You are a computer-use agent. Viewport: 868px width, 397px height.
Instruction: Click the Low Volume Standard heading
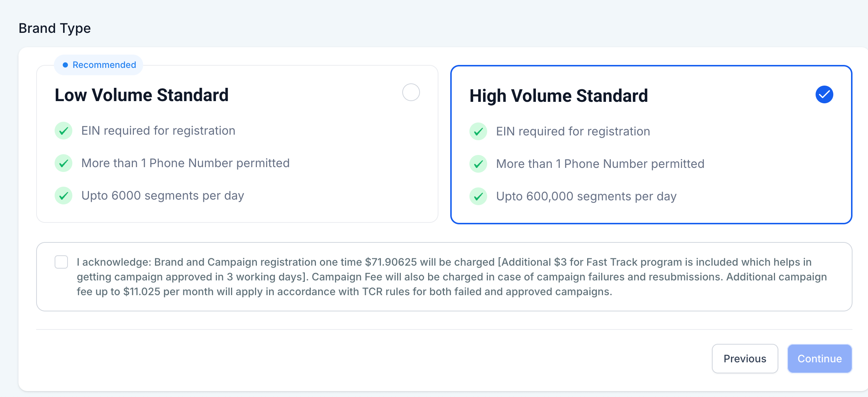[x=142, y=95]
